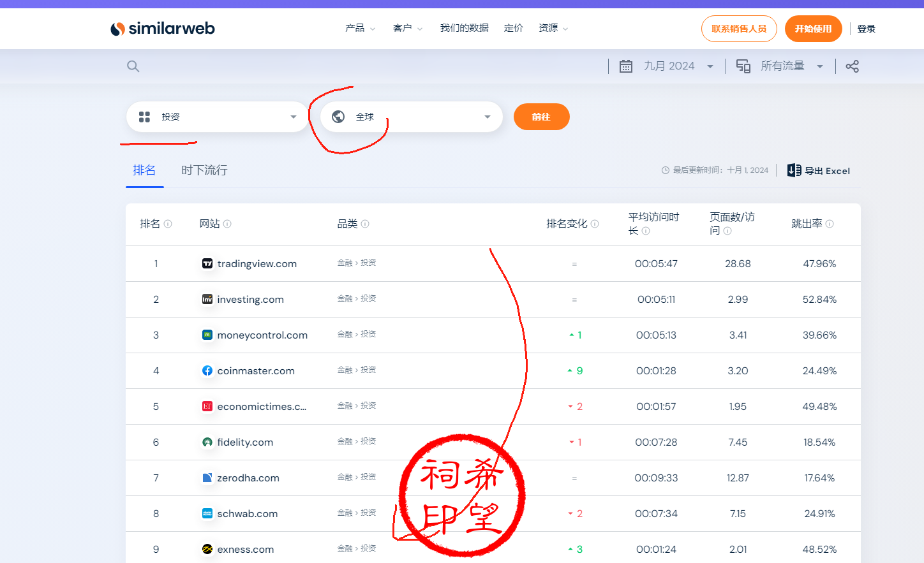
Task: Click the schwab.com favicon
Action: (x=207, y=513)
